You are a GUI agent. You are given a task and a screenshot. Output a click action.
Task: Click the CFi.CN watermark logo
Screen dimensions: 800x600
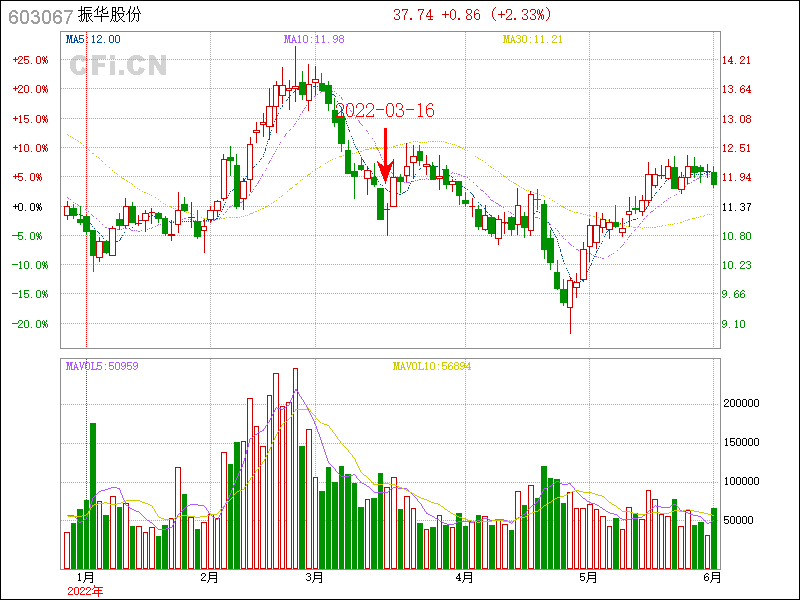(117, 65)
